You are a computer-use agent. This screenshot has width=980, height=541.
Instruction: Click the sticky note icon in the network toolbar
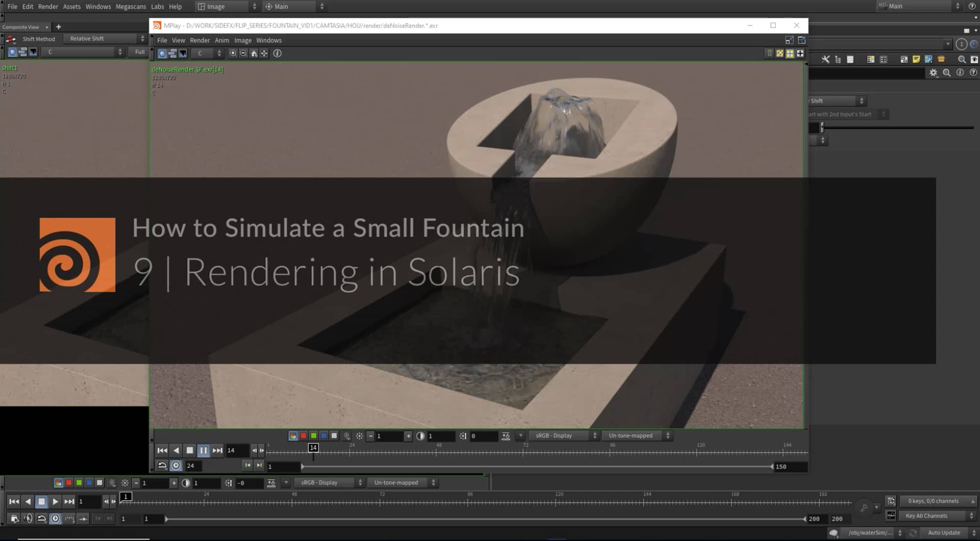point(916,59)
